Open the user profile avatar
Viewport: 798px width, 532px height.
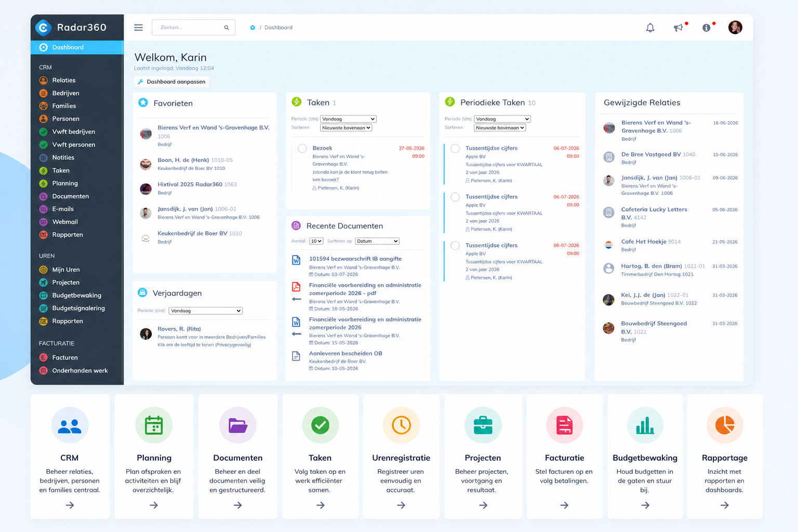click(x=735, y=28)
